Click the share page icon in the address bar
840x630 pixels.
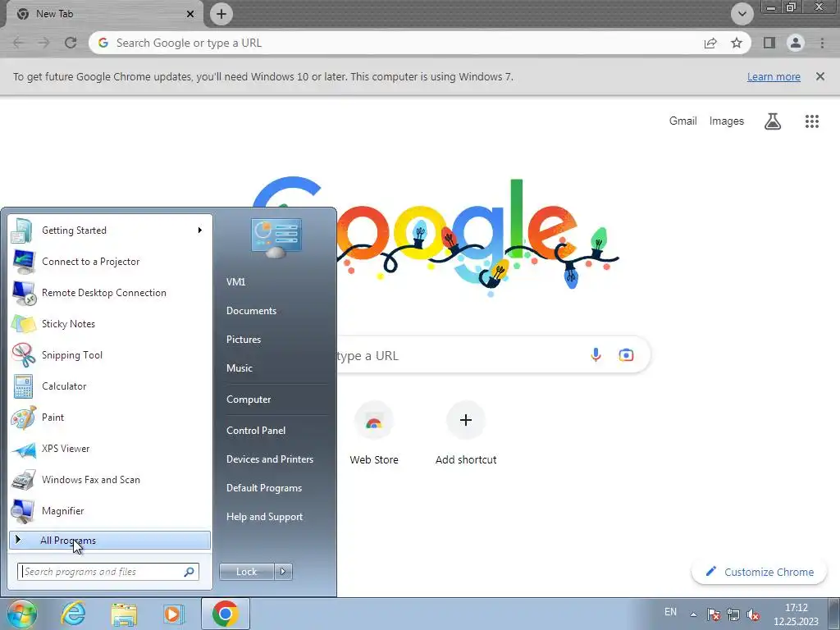click(x=710, y=43)
